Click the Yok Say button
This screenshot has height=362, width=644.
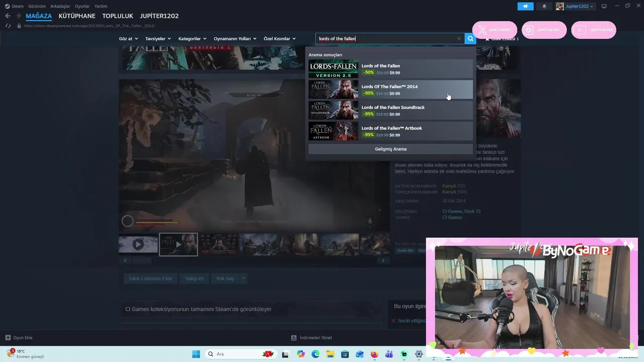coord(225,278)
